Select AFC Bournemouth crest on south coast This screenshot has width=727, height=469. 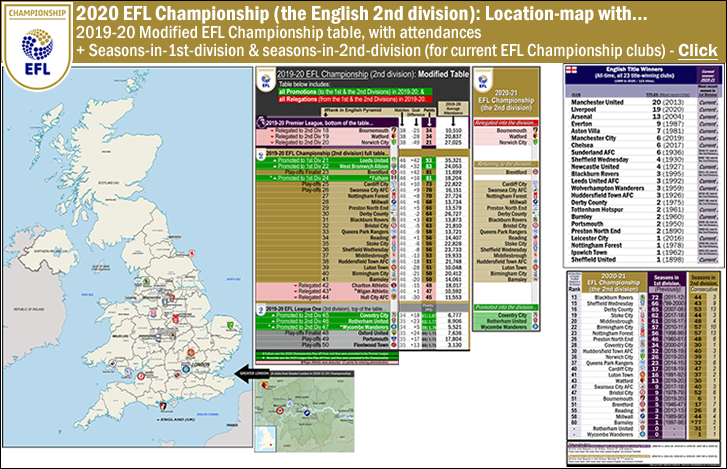point(163,406)
